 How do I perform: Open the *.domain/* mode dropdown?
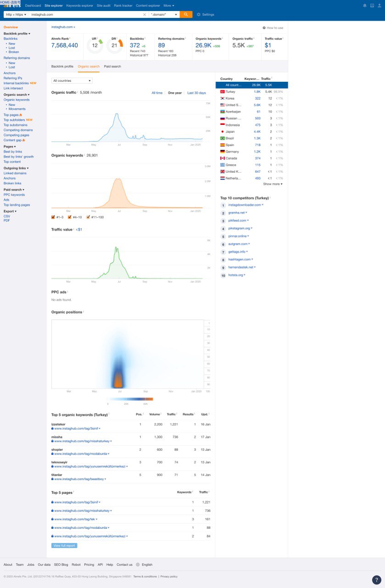pos(164,15)
